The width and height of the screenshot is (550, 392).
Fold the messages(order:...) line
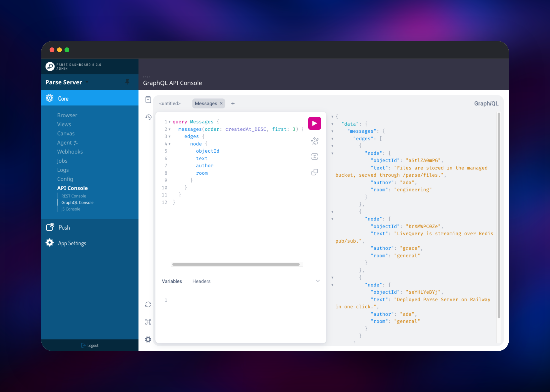coord(170,129)
